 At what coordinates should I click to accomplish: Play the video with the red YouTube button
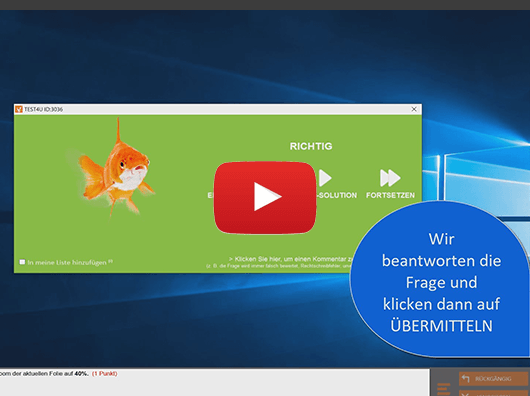(x=265, y=198)
